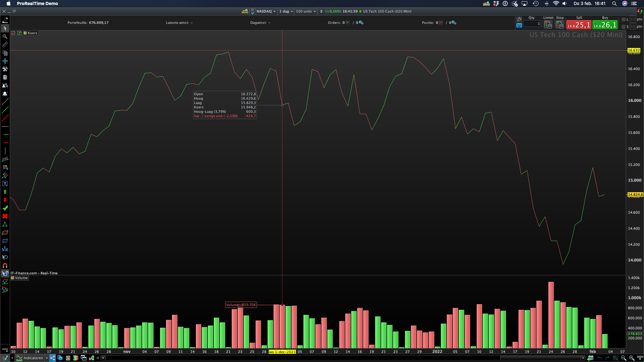This screenshot has width=644, height=362.
Task: Click the green Buy price button
Action: pos(605,25)
